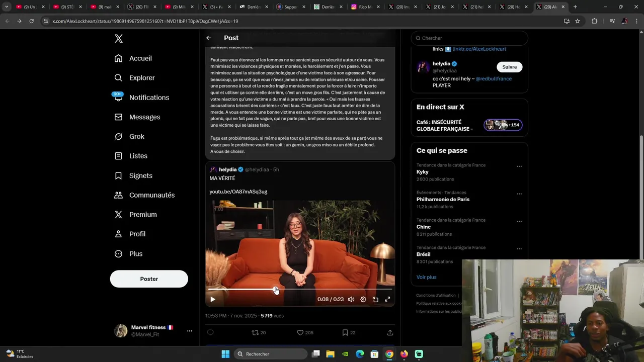
Task: Open a new browser tab
Action: (575, 7)
